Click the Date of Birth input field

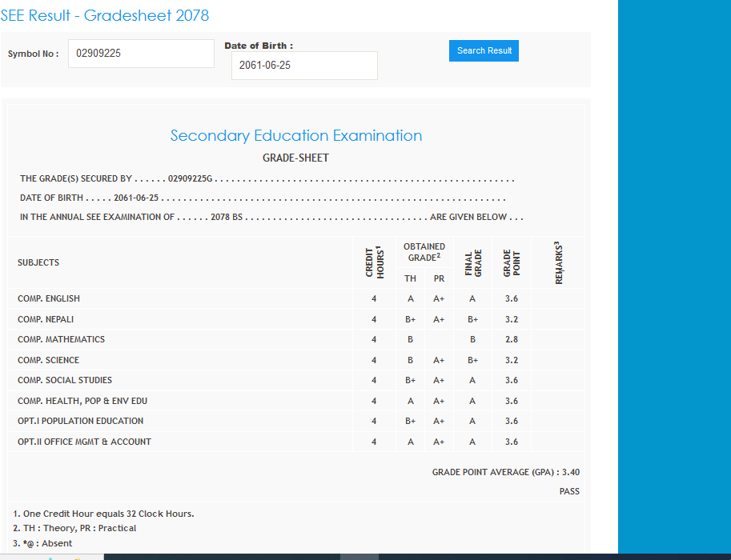[x=304, y=66]
